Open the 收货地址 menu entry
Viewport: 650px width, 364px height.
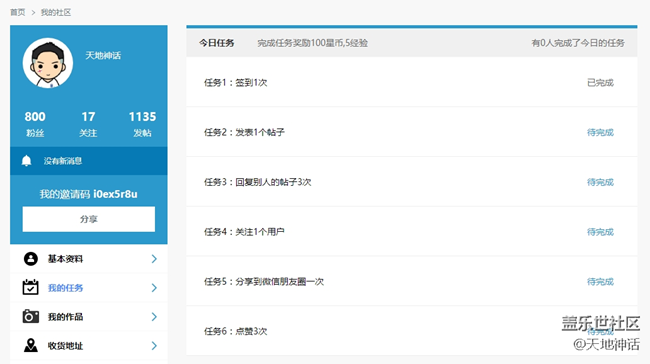click(x=89, y=346)
